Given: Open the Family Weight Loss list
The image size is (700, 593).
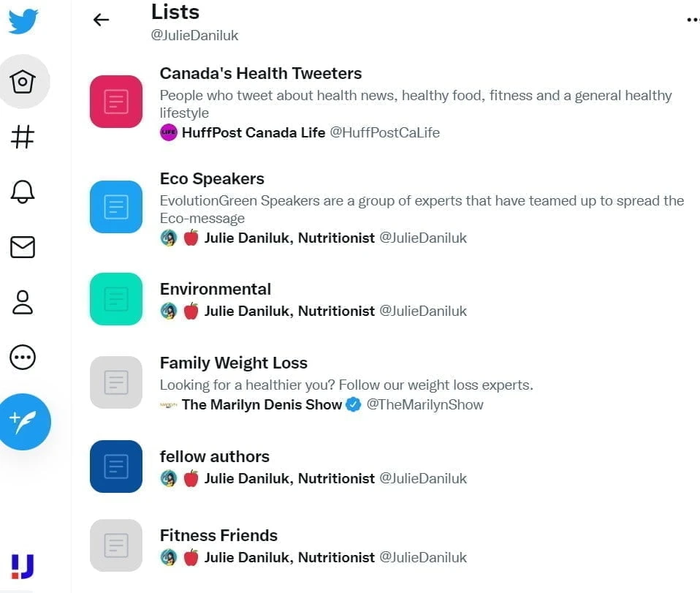Looking at the screenshot, I should (x=234, y=363).
